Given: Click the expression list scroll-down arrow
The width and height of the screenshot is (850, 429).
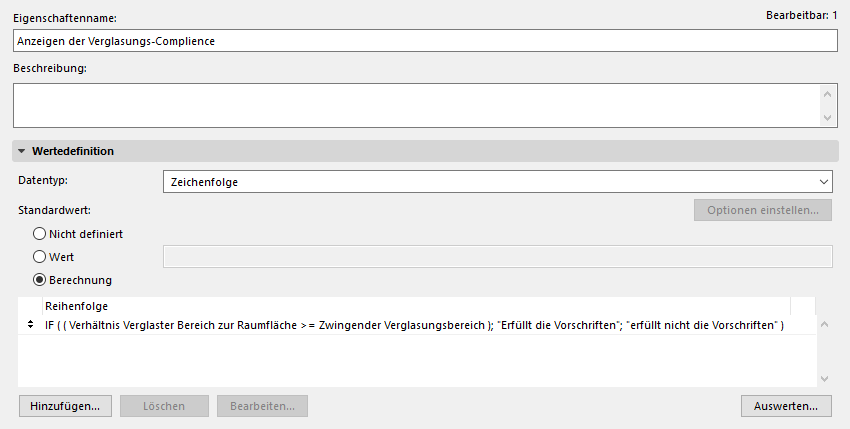Looking at the screenshot, I should coord(824,378).
